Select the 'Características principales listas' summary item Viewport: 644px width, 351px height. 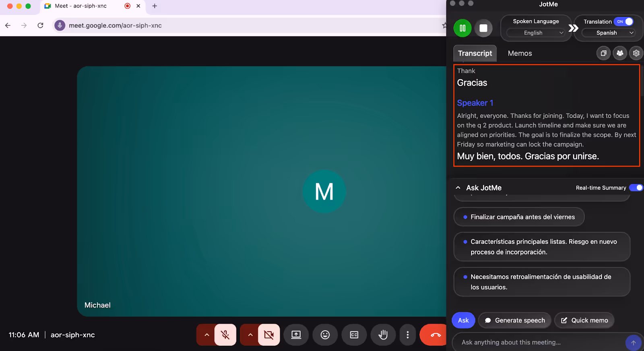click(x=542, y=247)
